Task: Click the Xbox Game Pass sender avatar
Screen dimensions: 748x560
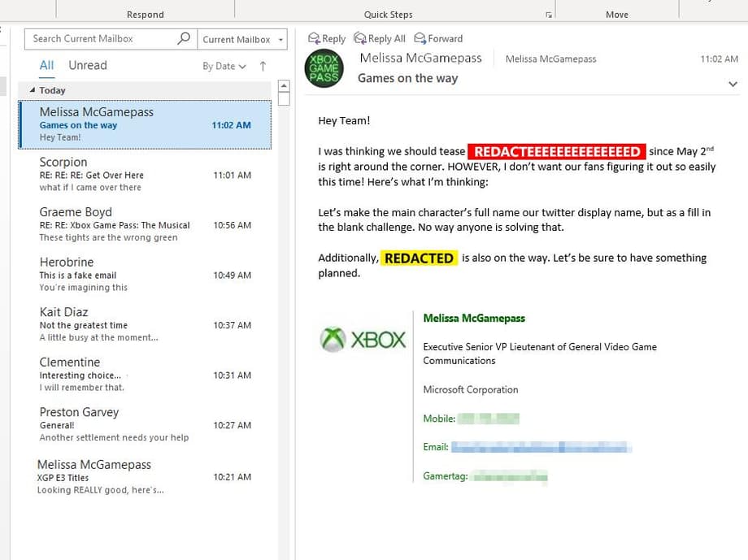Action: pos(324,68)
